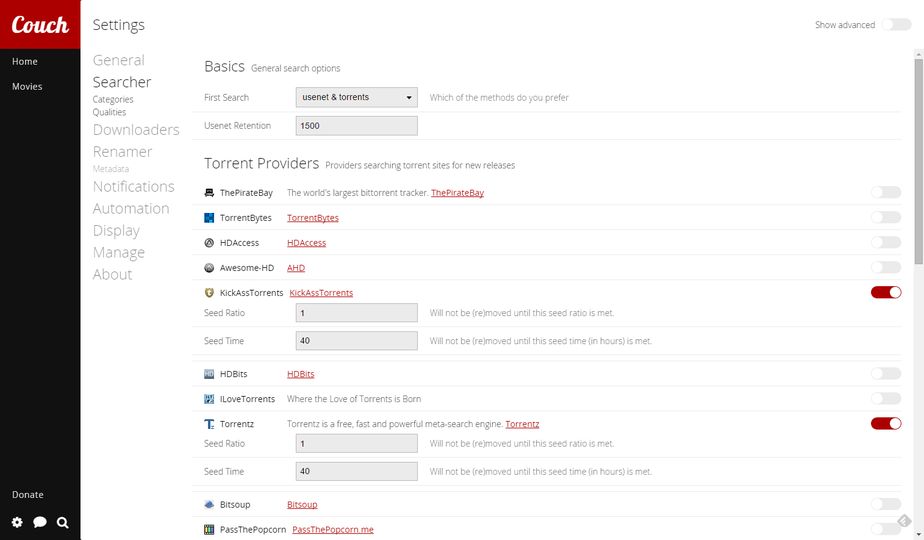Open settings gear icon in sidebar
Viewport: 924px width, 540px height.
pos(17,522)
